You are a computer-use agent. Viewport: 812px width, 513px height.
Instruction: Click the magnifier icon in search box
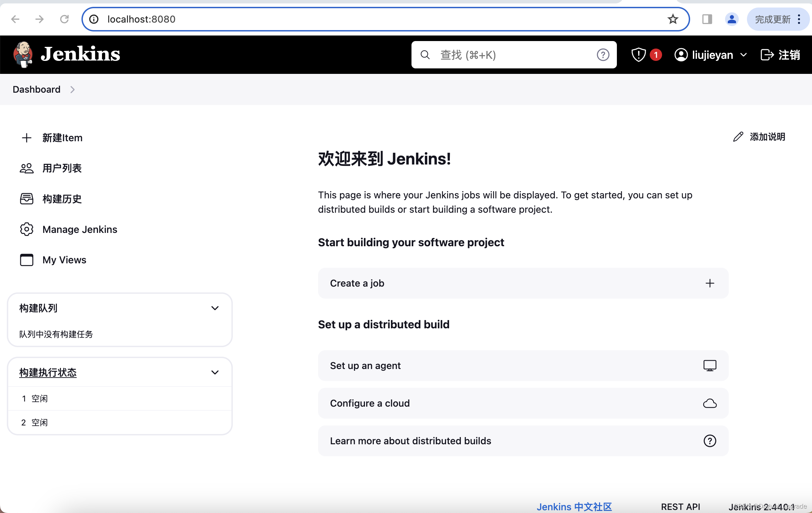[x=425, y=55]
